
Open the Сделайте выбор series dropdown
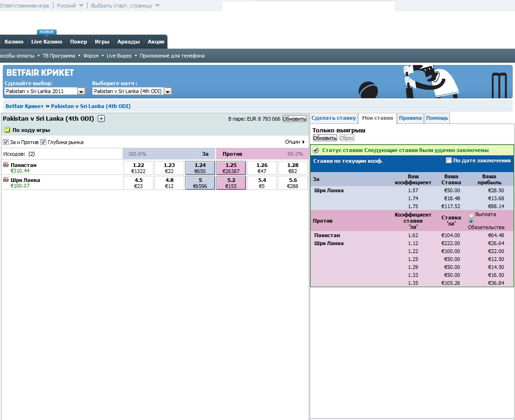click(45, 91)
